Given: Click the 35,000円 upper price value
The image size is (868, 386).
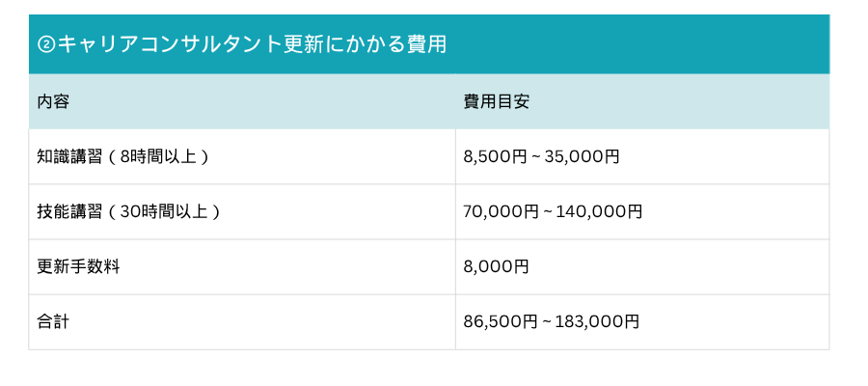Looking at the screenshot, I should pyautogui.click(x=583, y=156).
